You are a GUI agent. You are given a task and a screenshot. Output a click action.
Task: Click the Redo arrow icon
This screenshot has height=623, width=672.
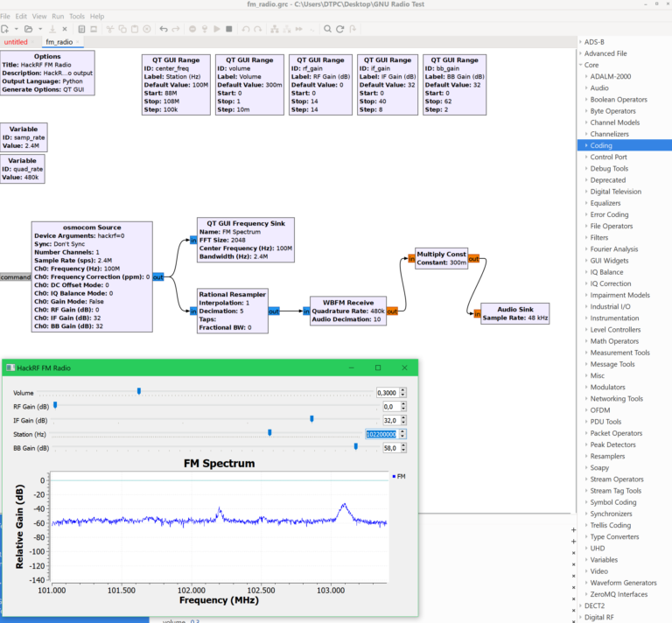[x=176, y=29]
